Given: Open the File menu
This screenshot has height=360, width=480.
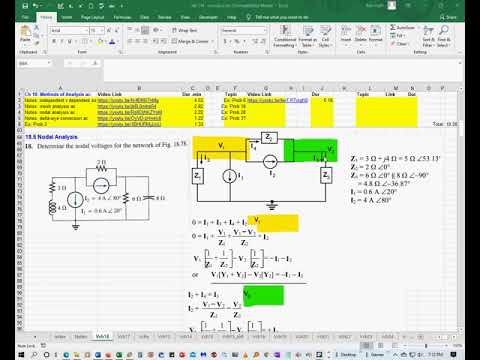Looking at the screenshot, I should [x=25, y=17].
